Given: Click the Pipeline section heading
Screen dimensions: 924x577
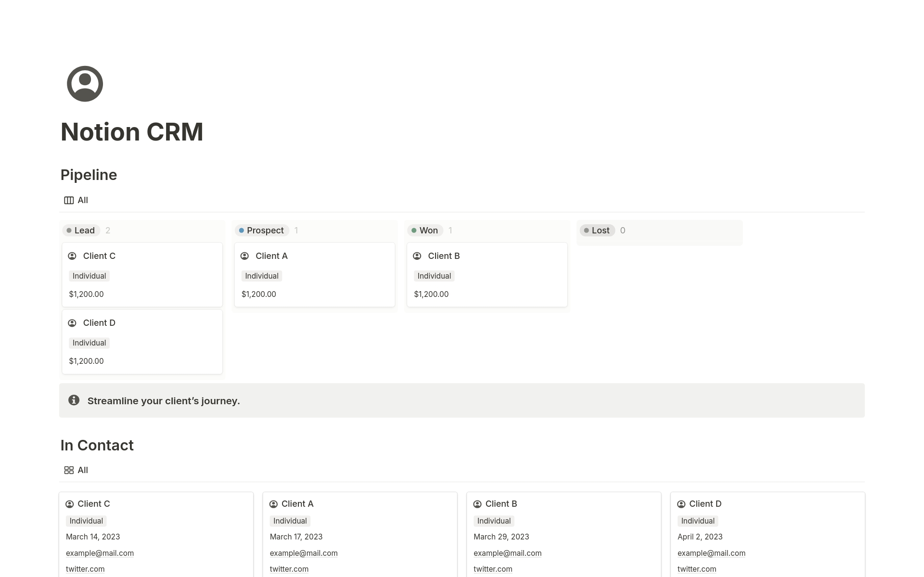Looking at the screenshot, I should coord(89,174).
